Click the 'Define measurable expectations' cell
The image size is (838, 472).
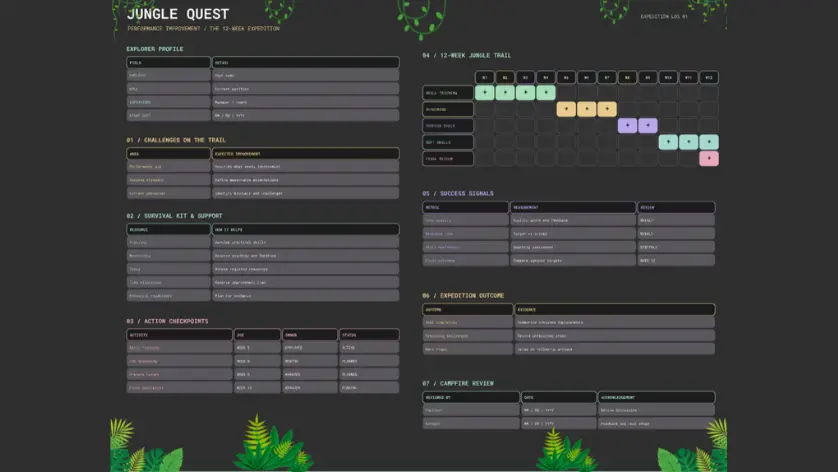click(306, 180)
